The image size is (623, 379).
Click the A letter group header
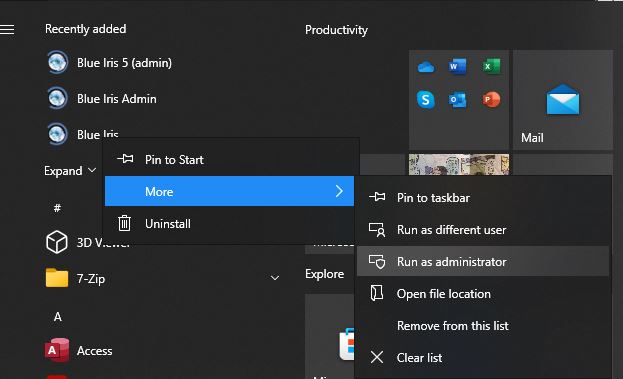click(58, 317)
